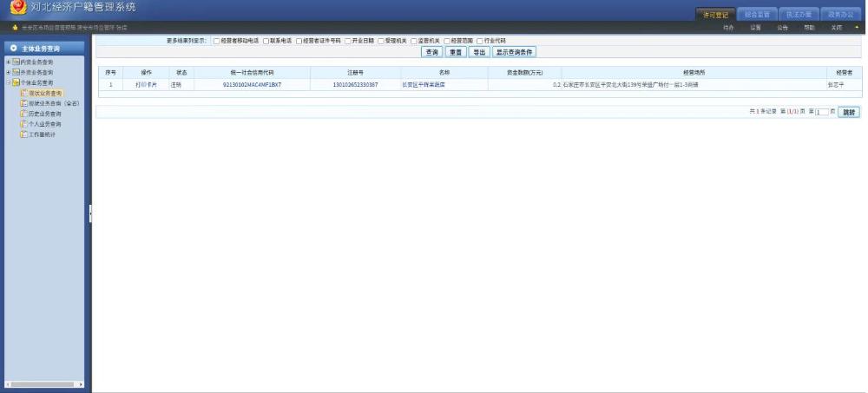
Task: Expand the 内资业务查询 tree node
Action: 8,62
